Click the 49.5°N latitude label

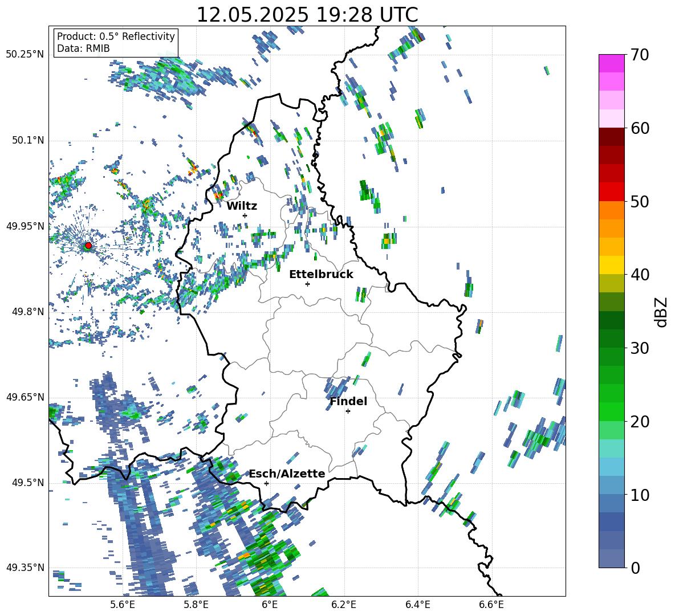[x=27, y=482]
